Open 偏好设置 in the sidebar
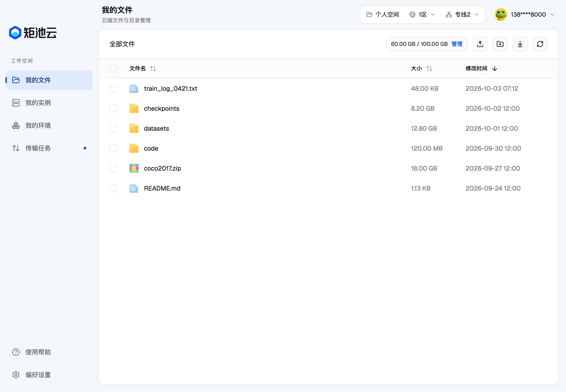The height and width of the screenshot is (392, 566). tap(49, 375)
